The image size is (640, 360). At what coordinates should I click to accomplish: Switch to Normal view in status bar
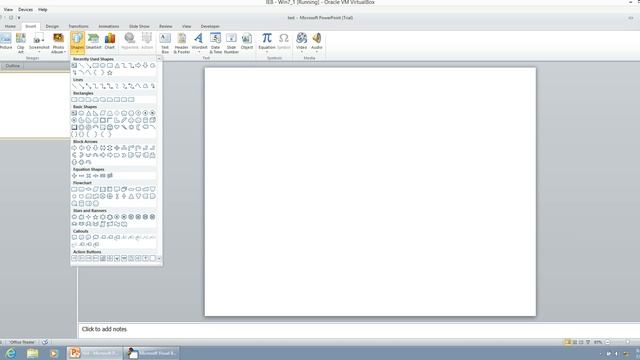[x=568, y=342]
